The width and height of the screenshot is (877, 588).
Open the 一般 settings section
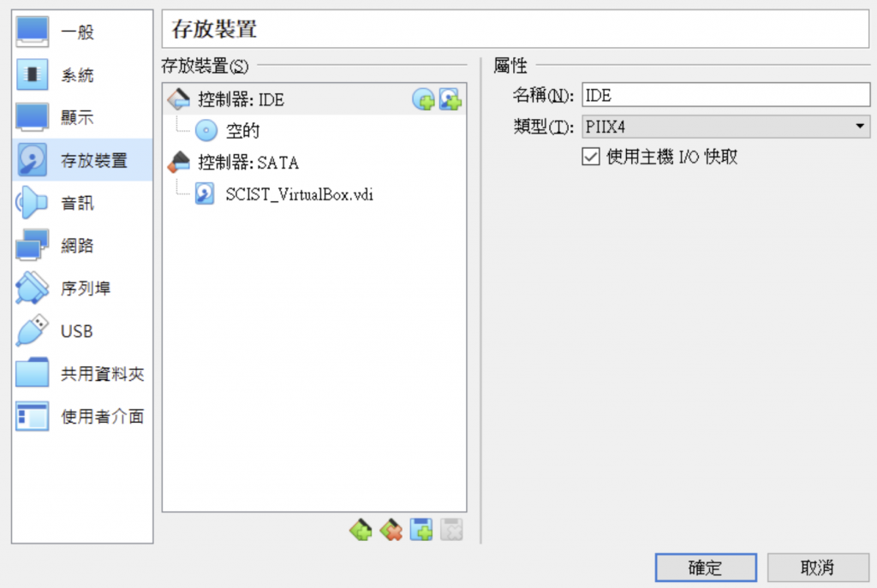pyautogui.click(x=82, y=32)
